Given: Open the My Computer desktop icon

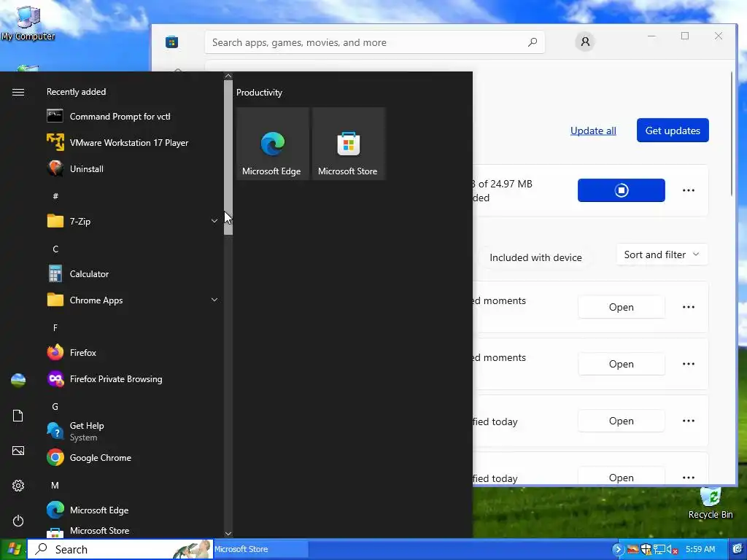Looking at the screenshot, I should (28, 23).
